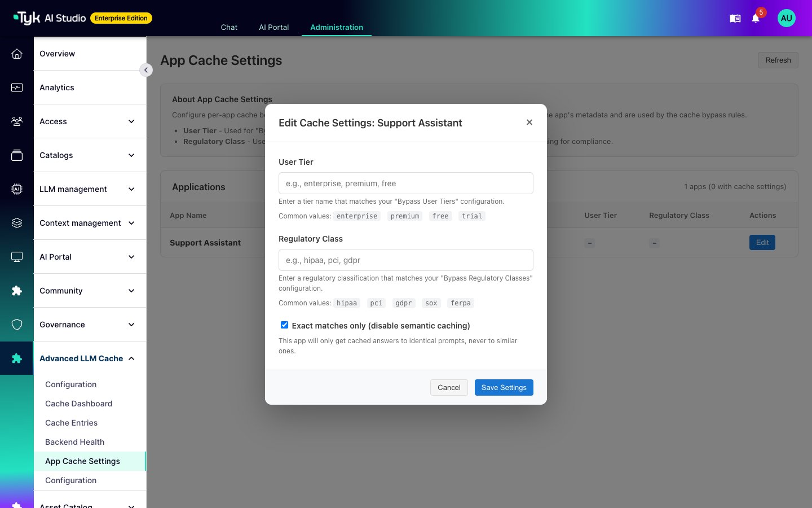
Task: Expand the Community sidebar section
Action: 90,291
